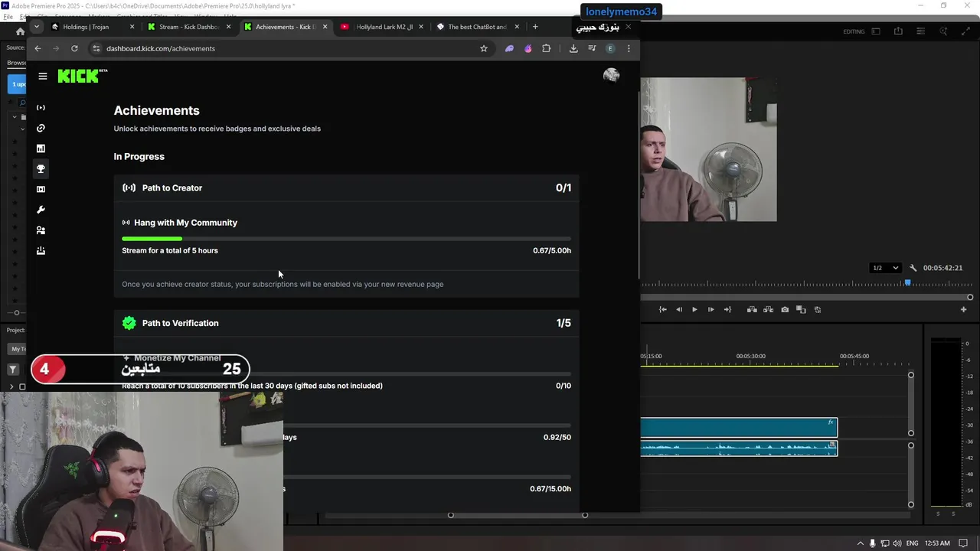Viewport: 980px width, 551px height.
Task: Select the blue video clip on timeline
Action: point(739,428)
